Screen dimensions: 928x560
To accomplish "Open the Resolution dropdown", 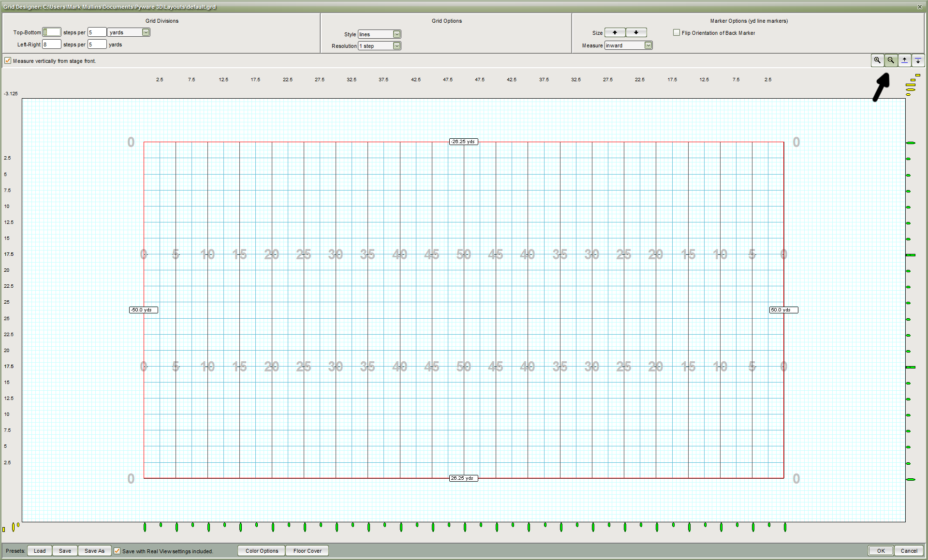I will [x=397, y=46].
